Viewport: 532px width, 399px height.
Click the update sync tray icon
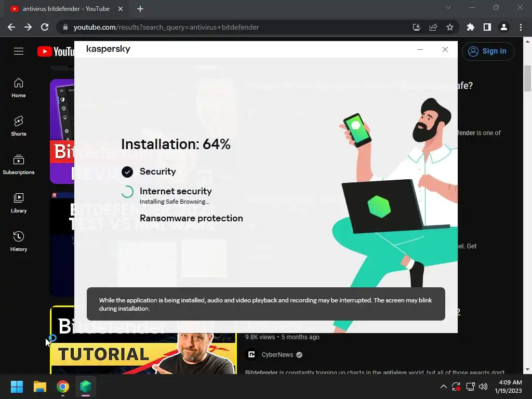coord(456,387)
